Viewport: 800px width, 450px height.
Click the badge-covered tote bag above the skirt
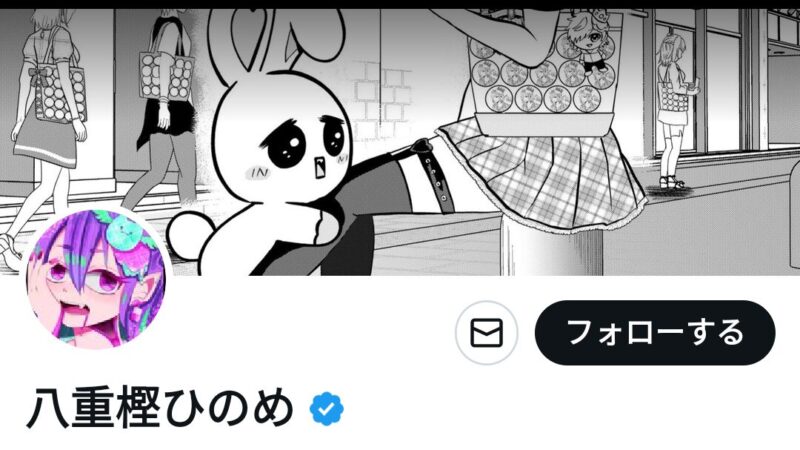pos(543,77)
